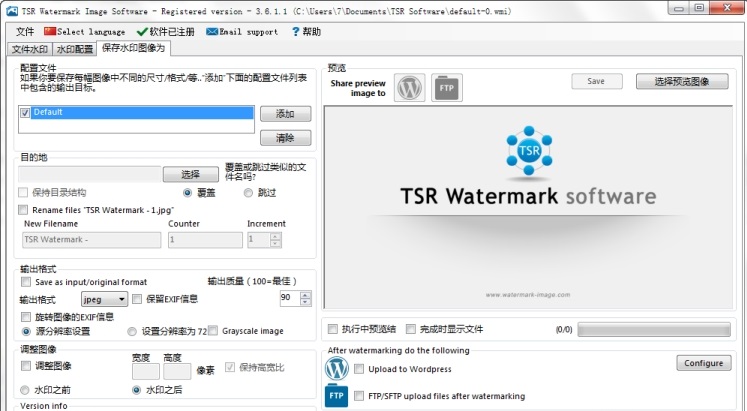Click the output quality field showing 90

(x=290, y=298)
